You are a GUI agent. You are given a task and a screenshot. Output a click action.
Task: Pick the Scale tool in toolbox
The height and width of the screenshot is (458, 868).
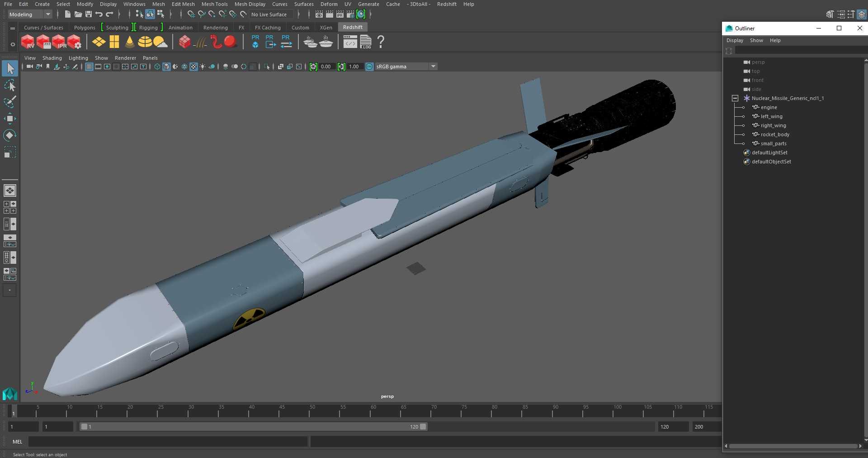(x=9, y=152)
